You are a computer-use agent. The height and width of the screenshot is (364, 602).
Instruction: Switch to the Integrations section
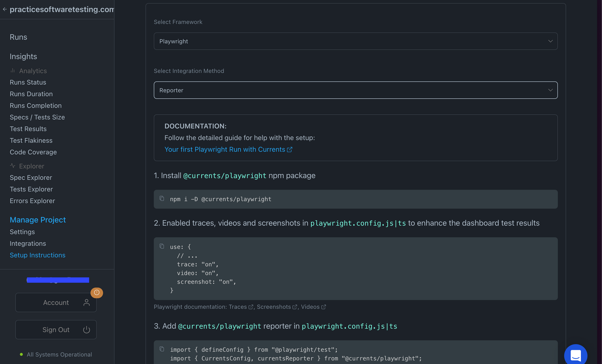point(28,243)
